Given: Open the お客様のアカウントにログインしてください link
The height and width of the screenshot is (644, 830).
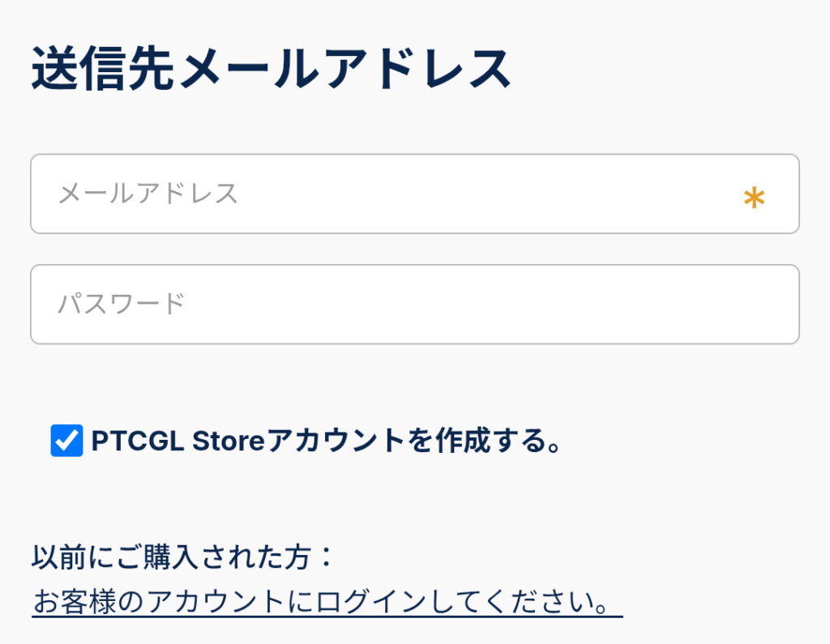Looking at the screenshot, I should [327, 602].
